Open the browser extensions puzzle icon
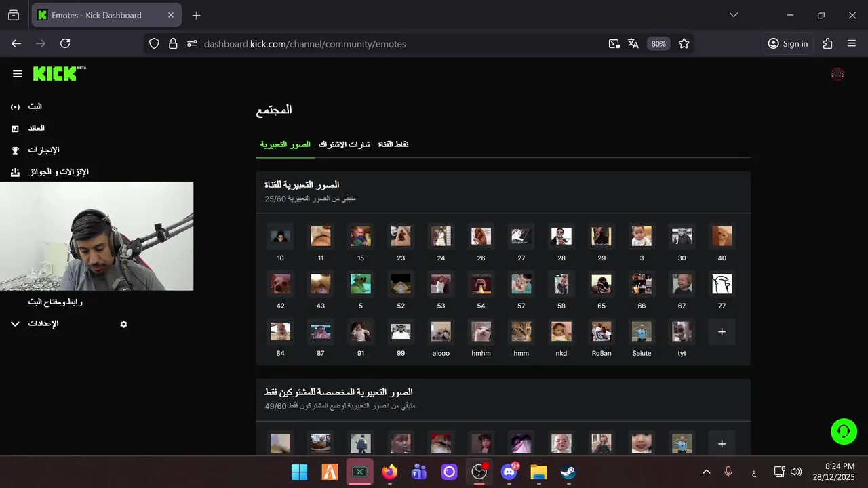 click(x=827, y=43)
